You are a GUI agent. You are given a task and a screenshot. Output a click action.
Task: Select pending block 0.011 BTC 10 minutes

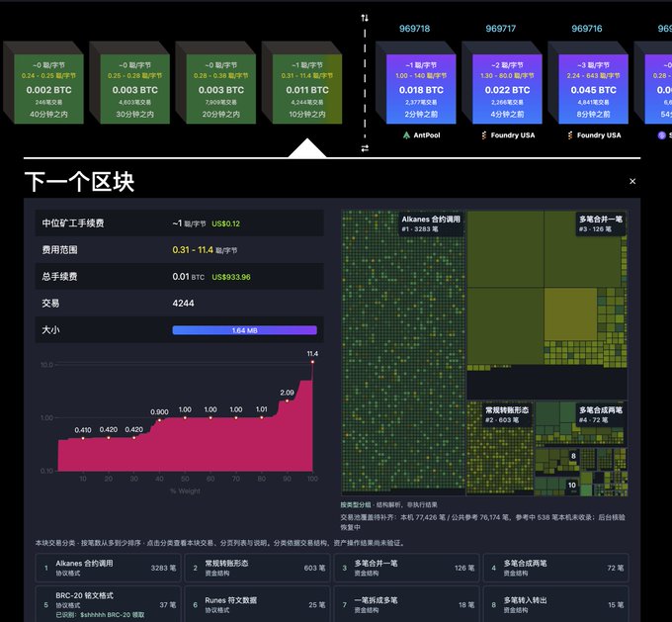(x=307, y=89)
